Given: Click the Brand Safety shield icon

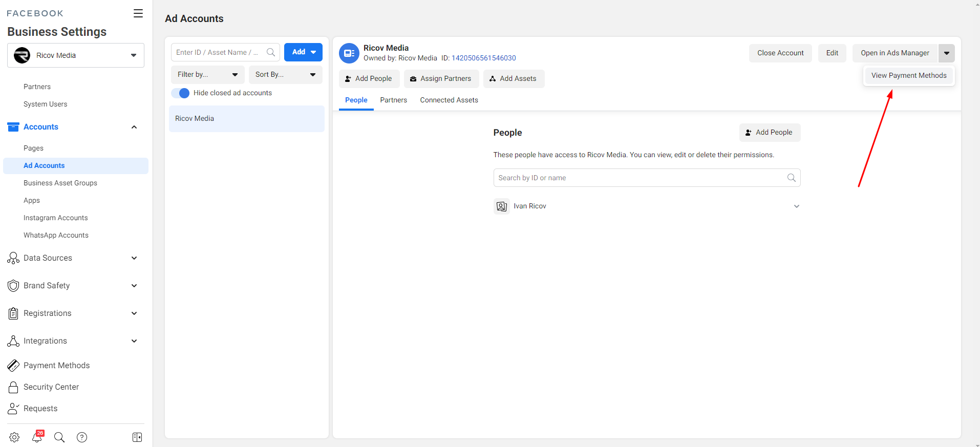Looking at the screenshot, I should 13,286.
